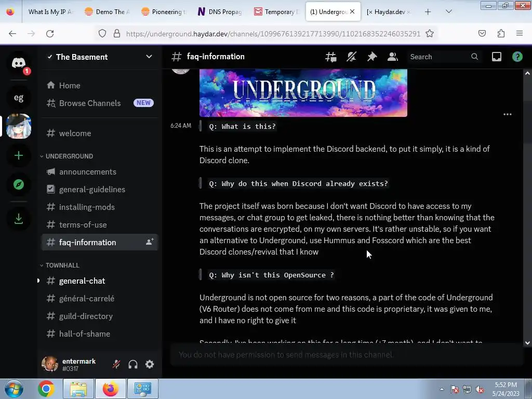Image resolution: width=532 pixels, height=399 pixels.
Task: Open the installing-mods channel
Action: (x=99, y=207)
